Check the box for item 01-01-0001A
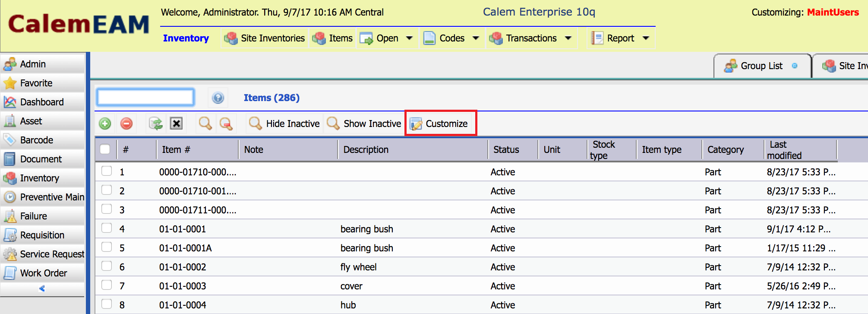868x314 pixels. click(107, 247)
